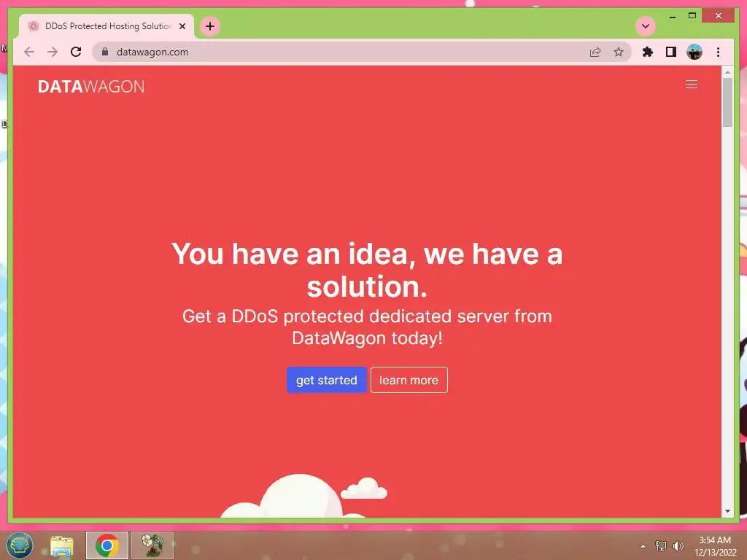Screen dimensions: 747x560
Task: Click the DataWagon logo
Action: tap(91, 87)
